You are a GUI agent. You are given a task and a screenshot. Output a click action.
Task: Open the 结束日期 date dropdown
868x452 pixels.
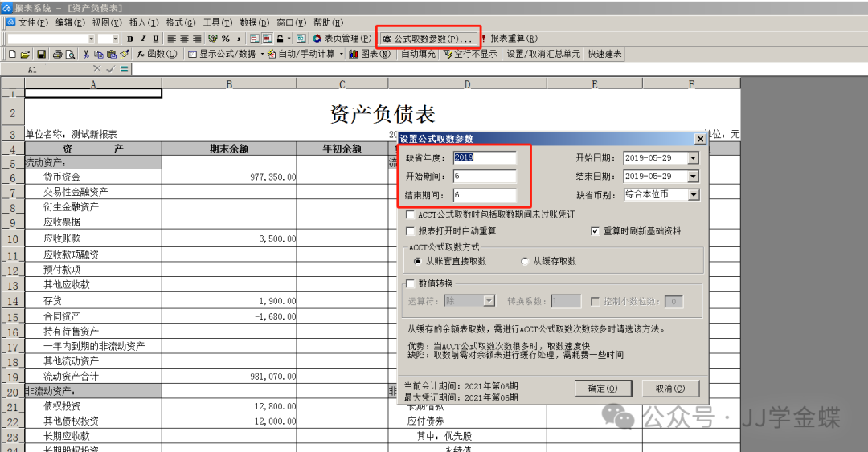(693, 177)
